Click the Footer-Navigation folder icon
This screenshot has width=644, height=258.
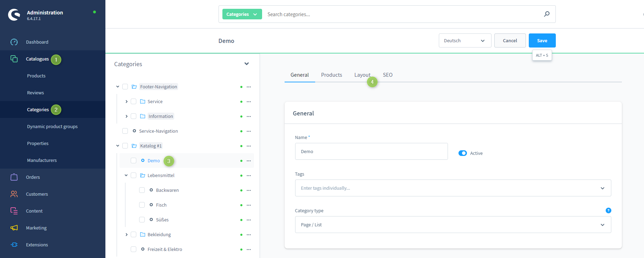coord(134,87)
